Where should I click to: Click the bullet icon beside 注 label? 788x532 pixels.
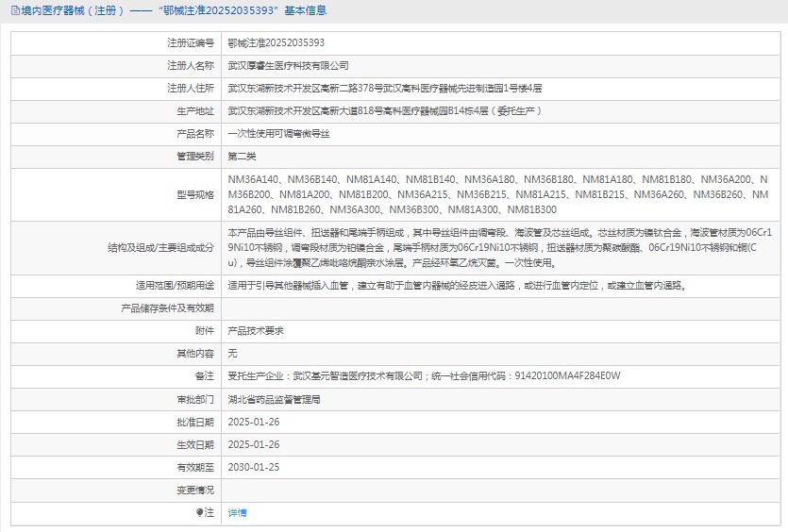199,512
